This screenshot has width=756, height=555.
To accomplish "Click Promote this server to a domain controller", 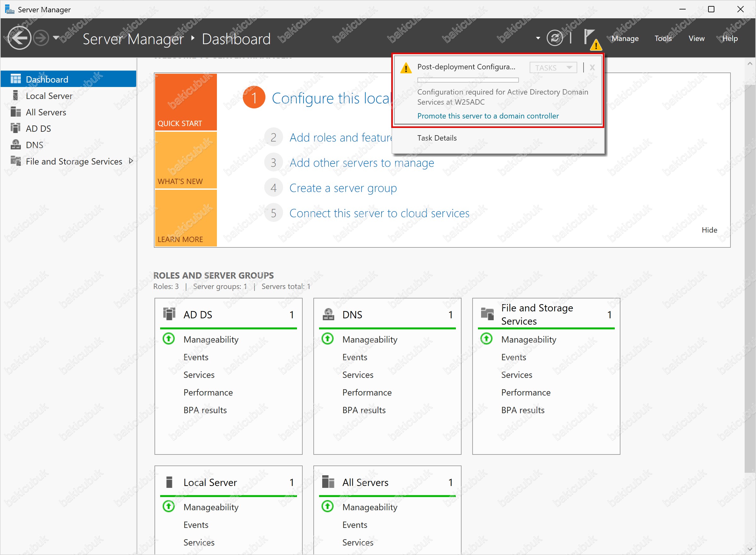I will pyautogui.click(x=488, y=116).
